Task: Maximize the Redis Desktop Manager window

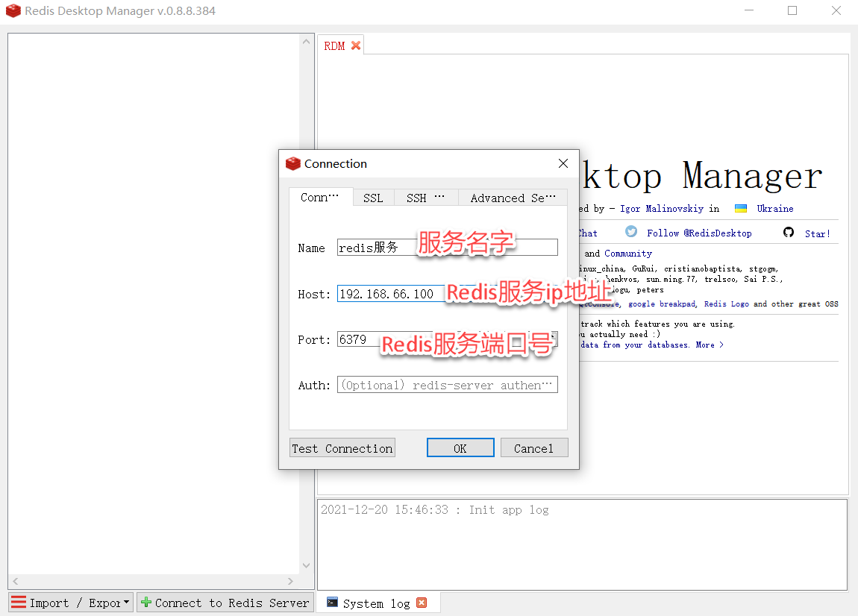Action: click(792, 10)
